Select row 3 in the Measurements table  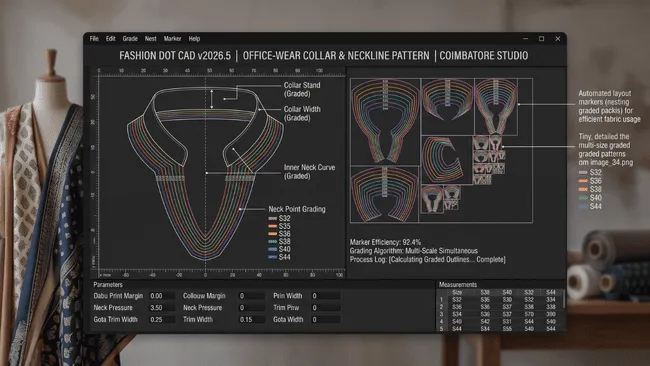click(x=500, y=314)
